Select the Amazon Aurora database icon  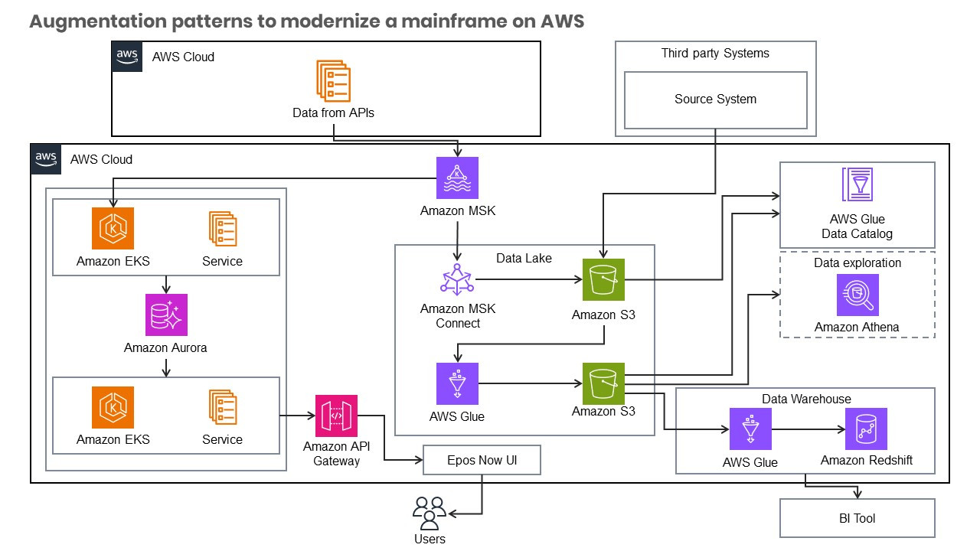(165, 315)
